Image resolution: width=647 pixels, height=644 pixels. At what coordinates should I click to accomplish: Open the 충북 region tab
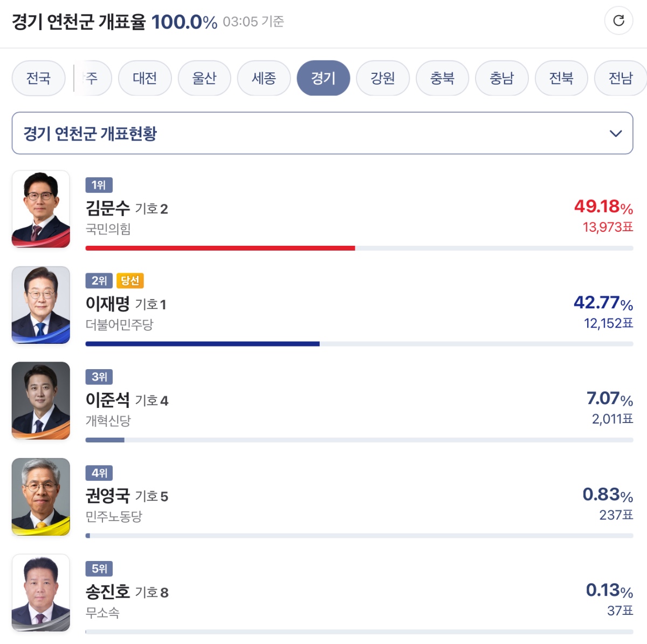442,78
